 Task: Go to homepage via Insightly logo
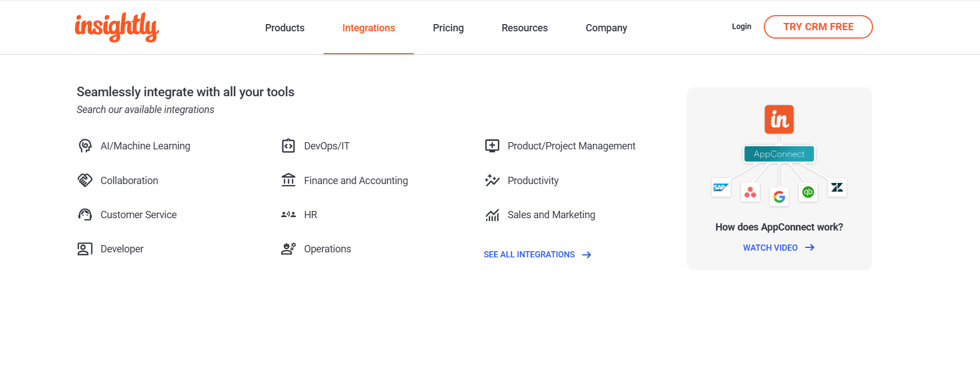point(117,27)
